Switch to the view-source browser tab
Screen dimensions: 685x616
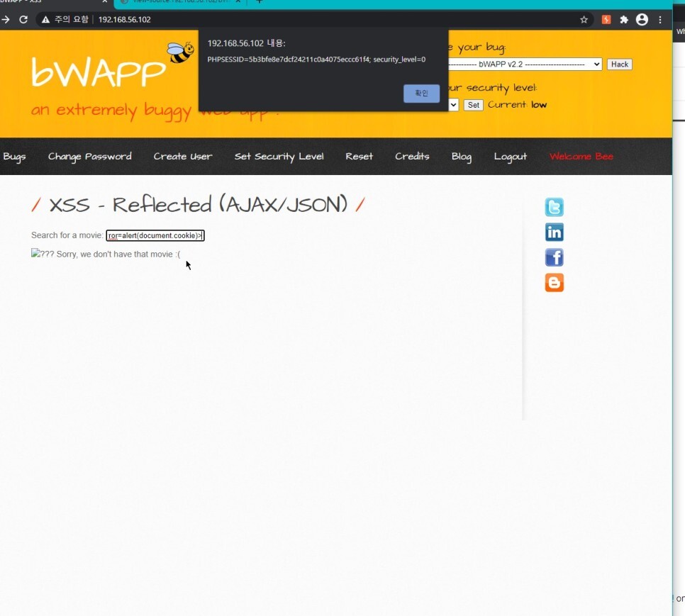[x=182, y=1]
